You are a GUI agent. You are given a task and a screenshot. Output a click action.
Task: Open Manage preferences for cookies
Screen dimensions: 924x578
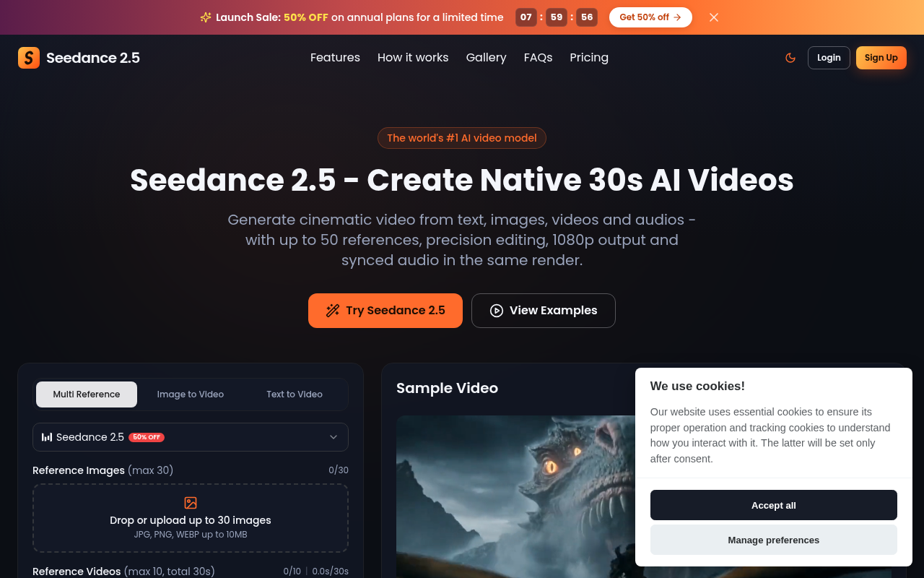click(774, 540)
